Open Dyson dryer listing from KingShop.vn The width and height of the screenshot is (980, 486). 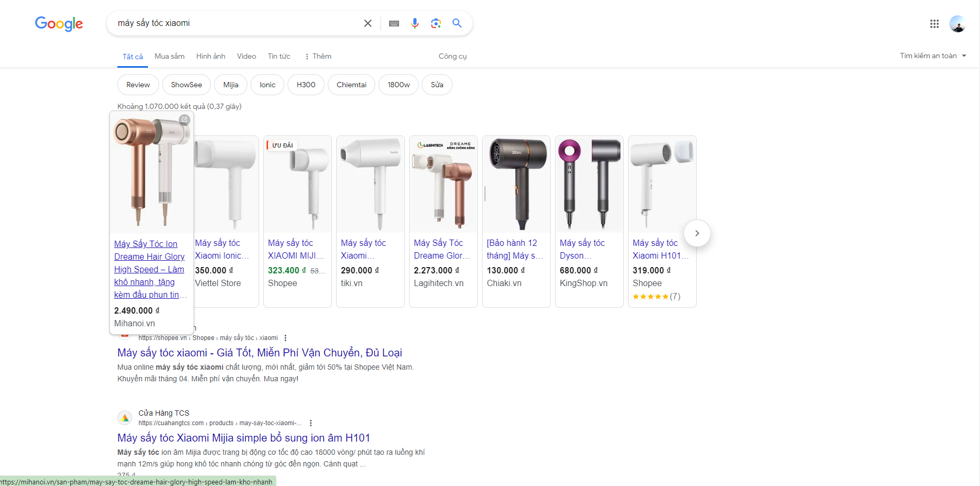pos(582,249)
